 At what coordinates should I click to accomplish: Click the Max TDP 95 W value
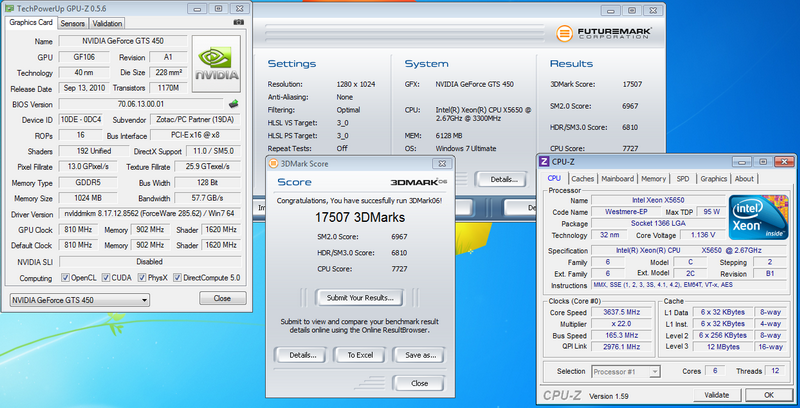coord(711,212)
